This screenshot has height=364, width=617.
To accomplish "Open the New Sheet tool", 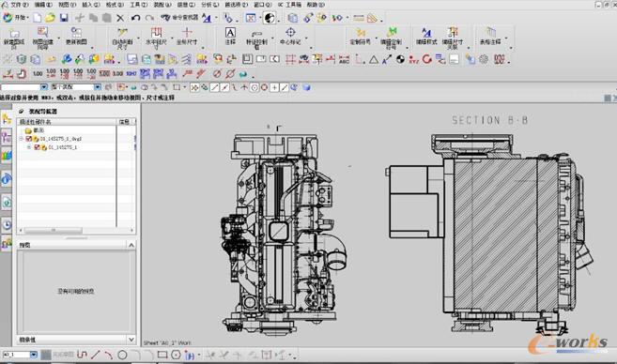I will click(14, 38).
